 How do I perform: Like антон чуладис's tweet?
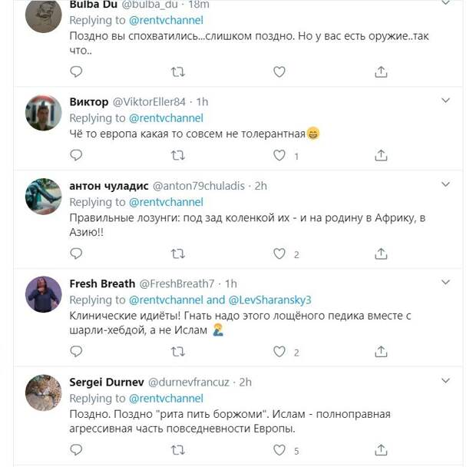click(279, 254)
